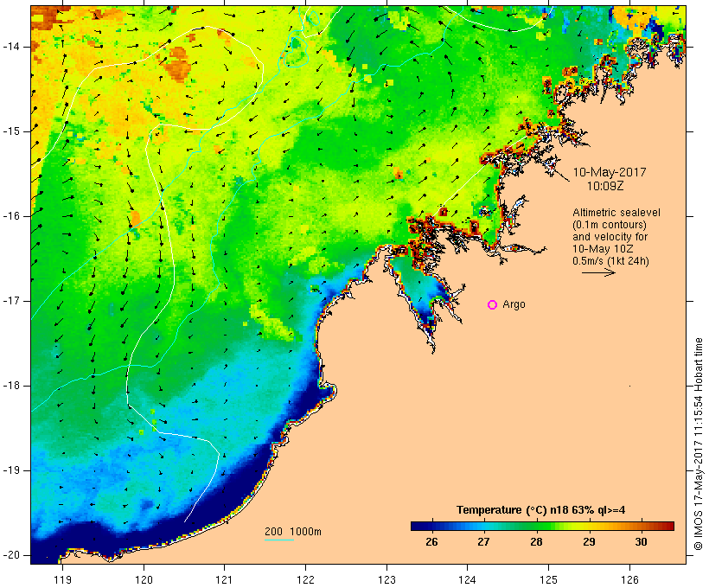Click colorbar tick label '26'
This screenshot has height=588, width=709.
431,542
